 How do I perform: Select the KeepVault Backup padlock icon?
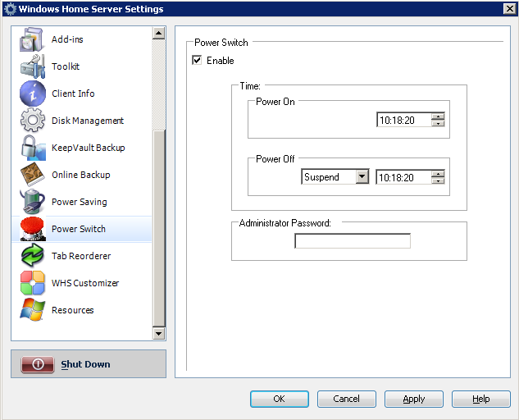point(32,148)
